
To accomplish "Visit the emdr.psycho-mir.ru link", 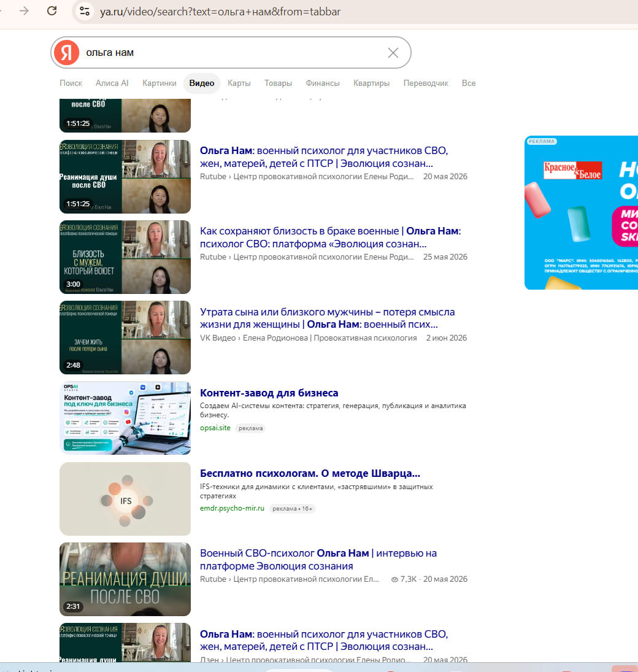I will coord(233,508).
